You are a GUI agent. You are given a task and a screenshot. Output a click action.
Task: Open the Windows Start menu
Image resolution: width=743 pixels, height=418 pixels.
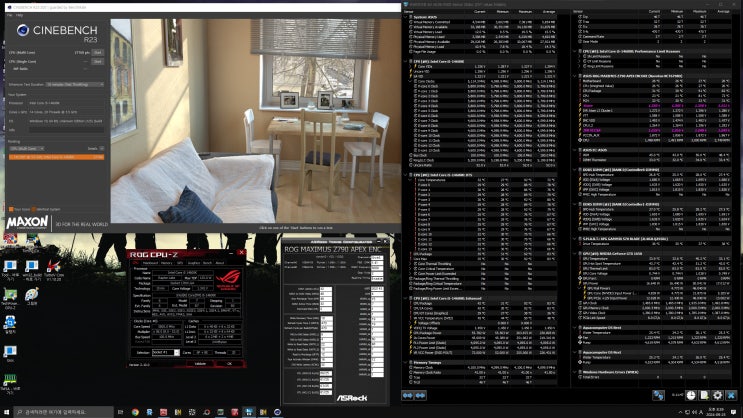pyautogui.click(x=6, y=412)
